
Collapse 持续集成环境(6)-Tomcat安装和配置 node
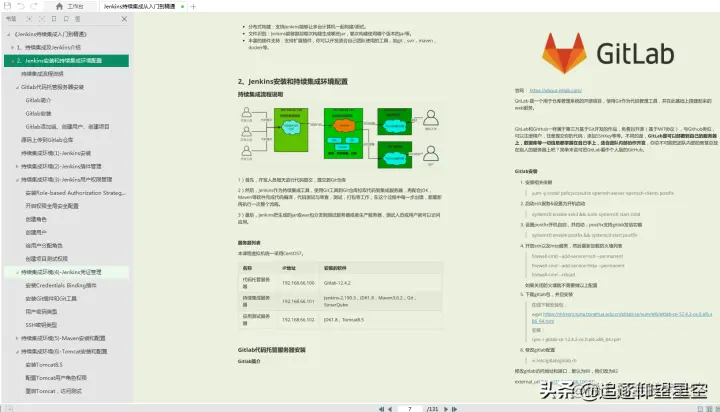coord(17,351)
